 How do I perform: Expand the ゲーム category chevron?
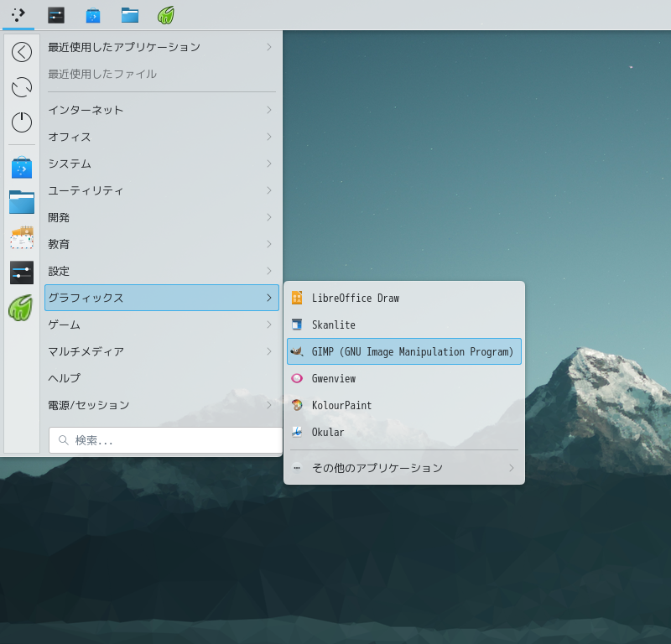[269, 325]
